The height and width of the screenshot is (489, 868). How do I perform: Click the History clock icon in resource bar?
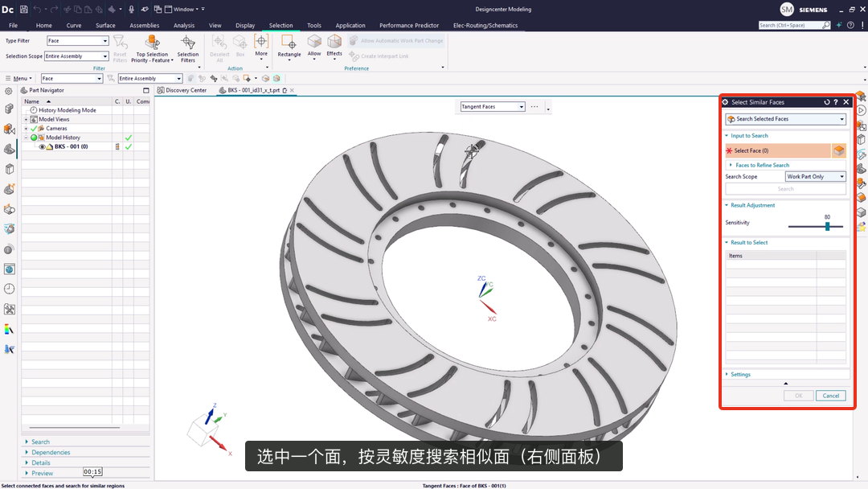pyautogui.click(x=9, y=289)
